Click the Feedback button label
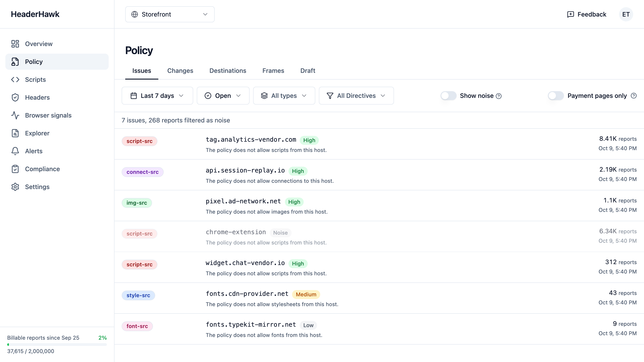 (x=592, y=14)
